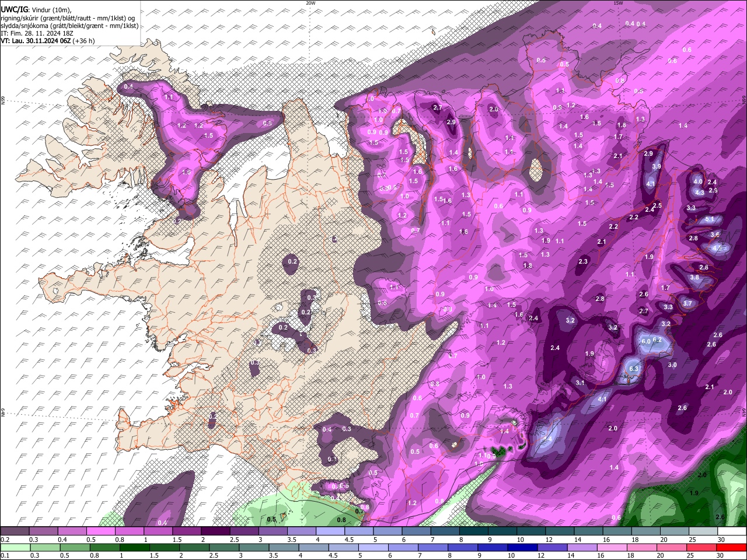Click the bright red swatch in the green-scale legend
Image resolution: width=747 pixels, height=560 pixels.
click(731, 548)
